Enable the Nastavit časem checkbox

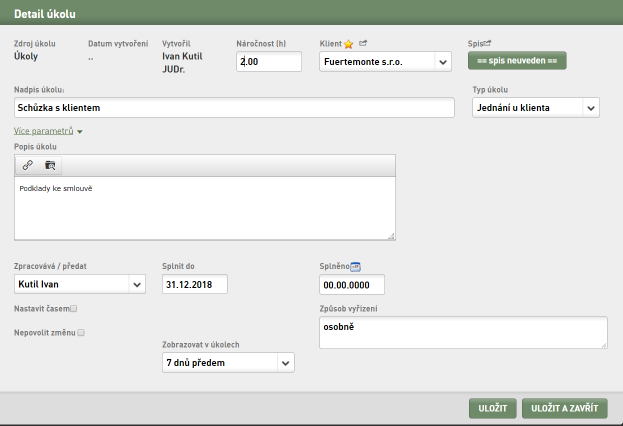[74, 308]
